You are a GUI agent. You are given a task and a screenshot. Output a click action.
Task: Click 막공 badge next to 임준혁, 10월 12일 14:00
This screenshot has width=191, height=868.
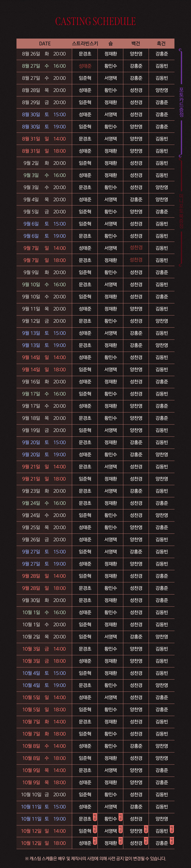pos(95,829)
